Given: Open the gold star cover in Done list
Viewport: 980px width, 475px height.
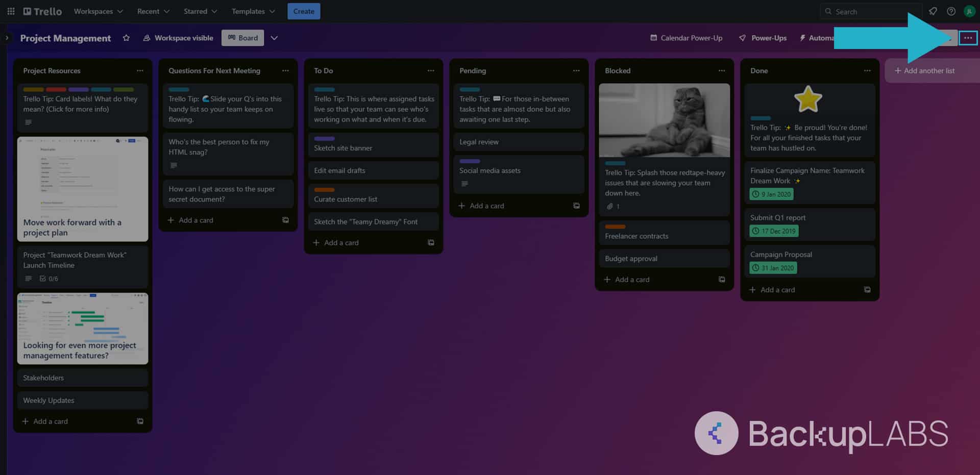Looking at the screenshot, I should (810, 98).
